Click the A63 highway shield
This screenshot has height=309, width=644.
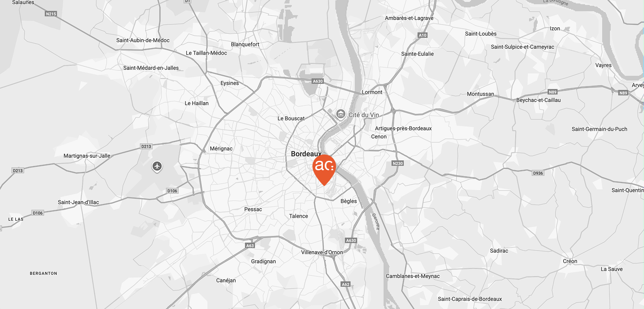point(250,245)
